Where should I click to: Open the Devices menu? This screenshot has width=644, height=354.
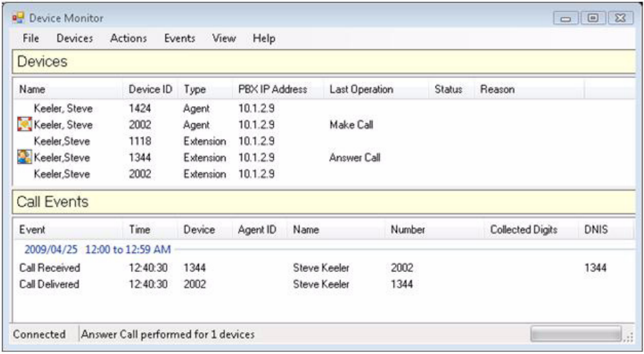(x=75, y=38)
